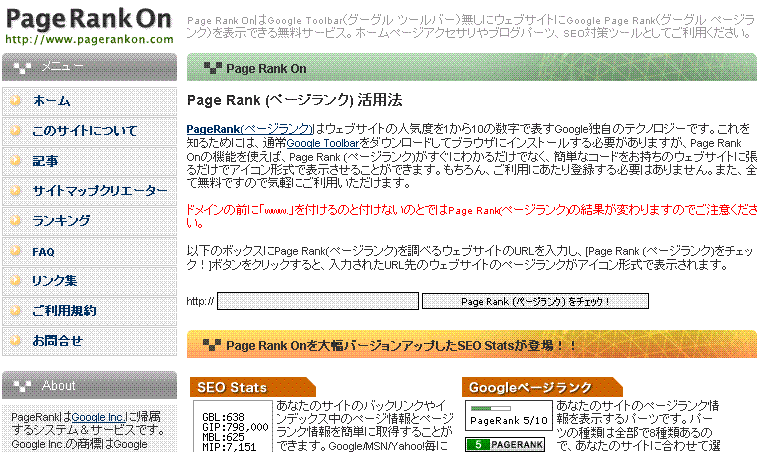Click the green 5 PAGERANK badge

(x=505, y=445)
